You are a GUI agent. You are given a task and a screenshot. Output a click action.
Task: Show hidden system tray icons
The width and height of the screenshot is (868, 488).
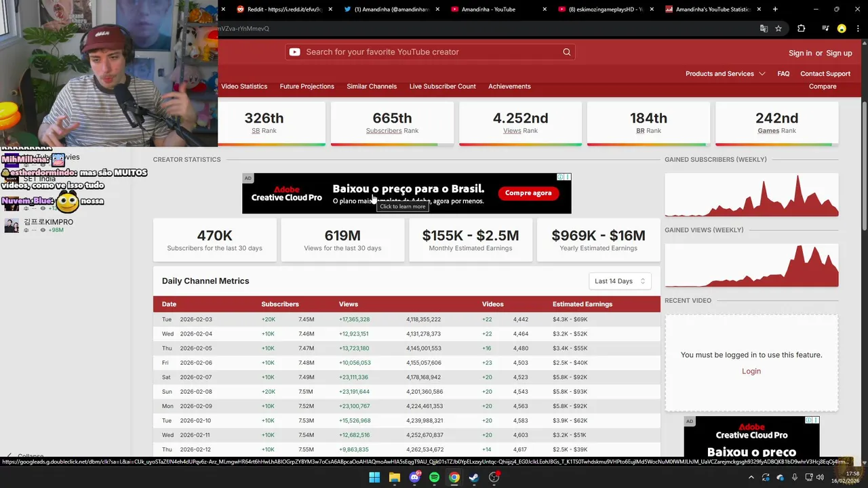point(751,477)
